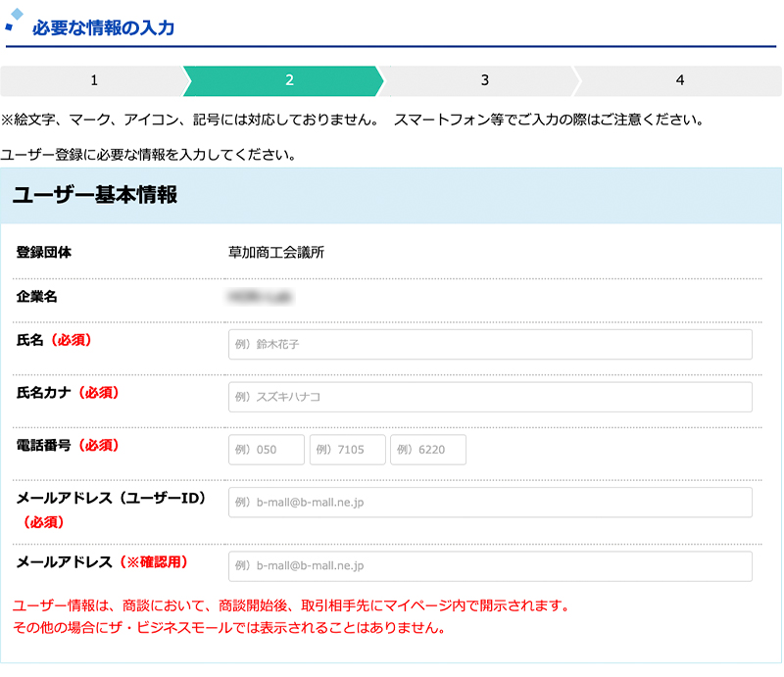Click the 登録団体 label

44,253
